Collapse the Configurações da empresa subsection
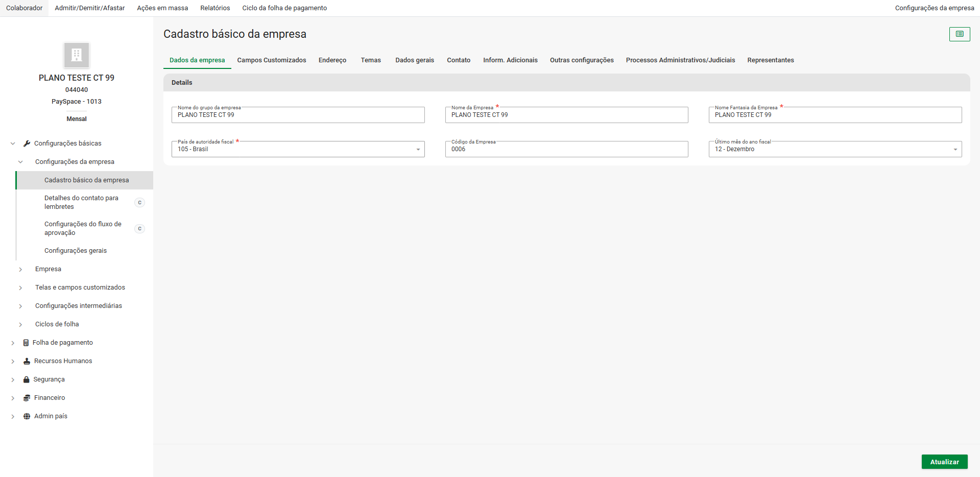This screenshot has height=477, width=980. click(20, 162)
